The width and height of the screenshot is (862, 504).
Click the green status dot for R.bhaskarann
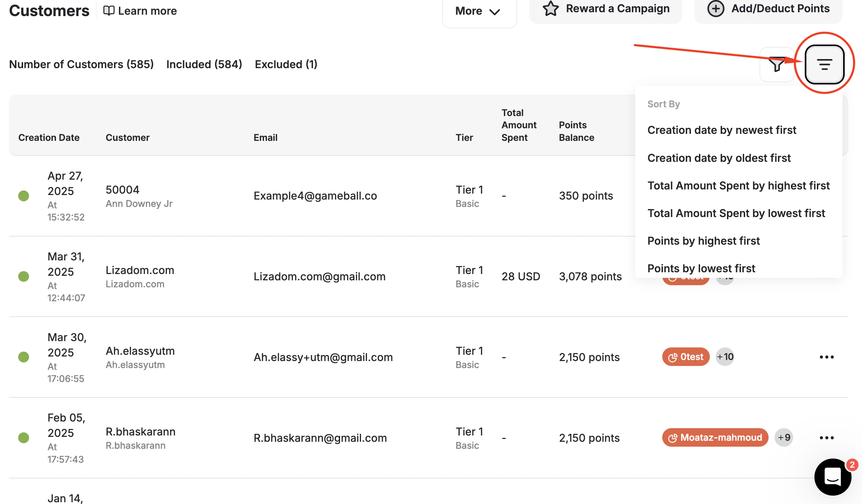pos(23,437)
